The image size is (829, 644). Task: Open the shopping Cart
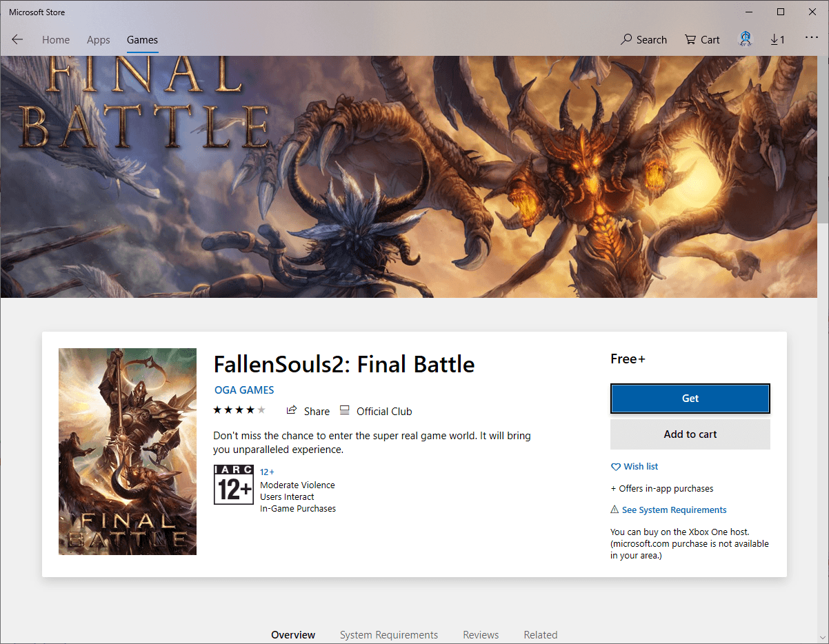(x=702, y=40)
